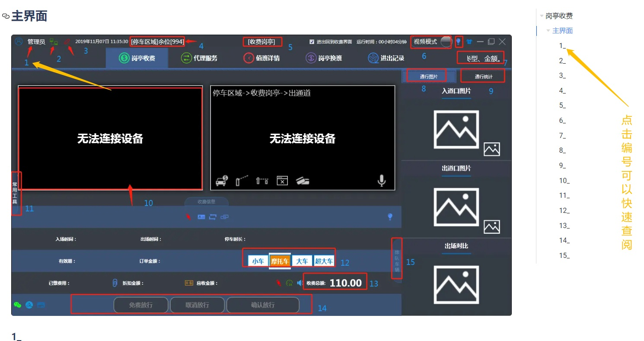Click the ID card icon under 收费信息

tap(201, 217)
